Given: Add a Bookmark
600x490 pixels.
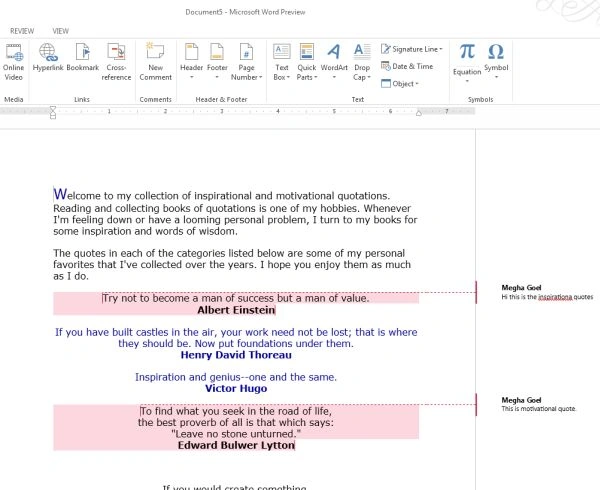Looking at the screenshot, I should (x=83, y=58).
